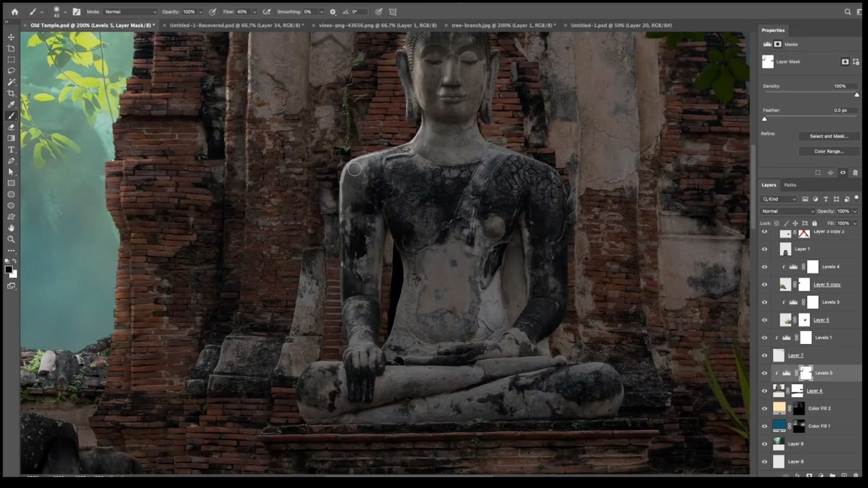Open the search icon at top right
The width and height of the screenshot is (868, 488).
point(848,12)
